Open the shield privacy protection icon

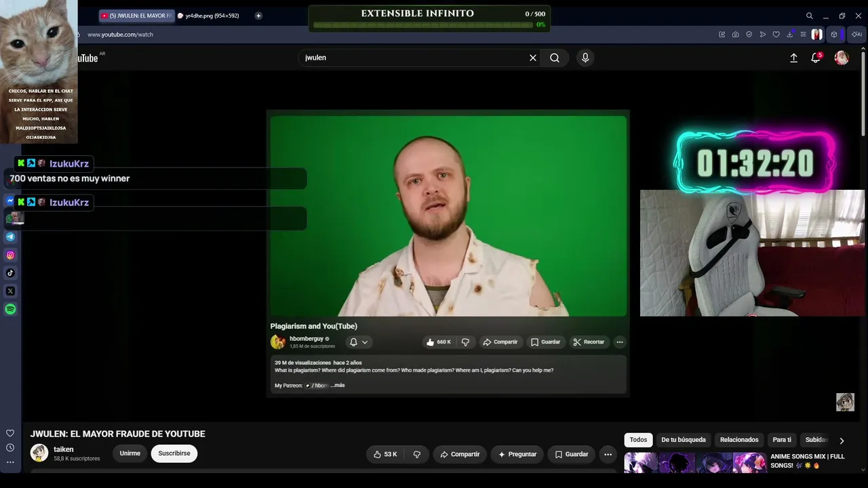[749, 35]
